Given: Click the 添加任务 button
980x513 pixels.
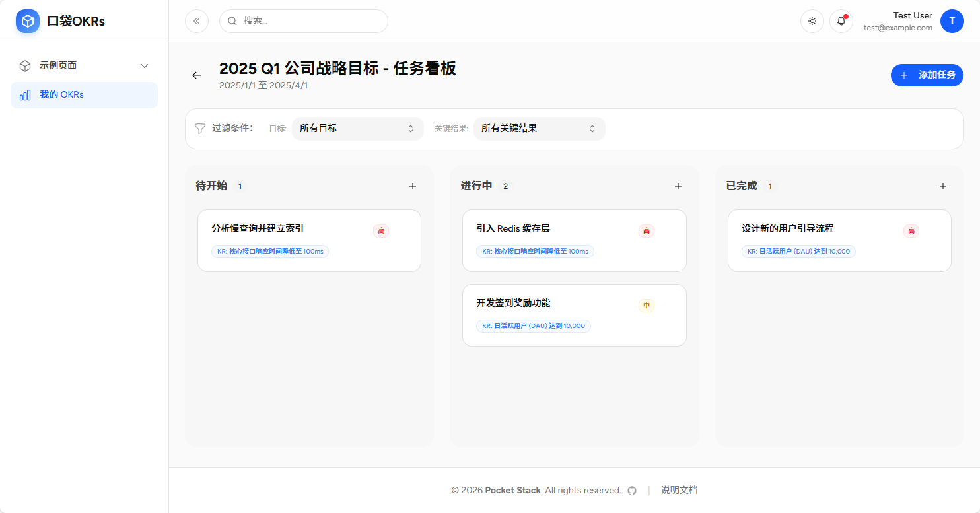Looking at the screenshot, I should coord(927,75).
